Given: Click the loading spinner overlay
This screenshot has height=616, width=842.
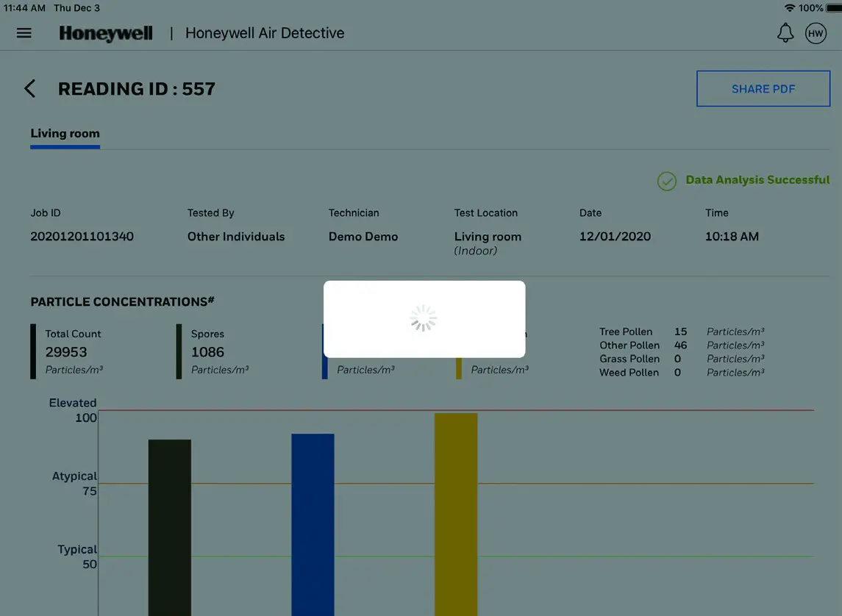Looking at the screenshot, I should point(424,318).
